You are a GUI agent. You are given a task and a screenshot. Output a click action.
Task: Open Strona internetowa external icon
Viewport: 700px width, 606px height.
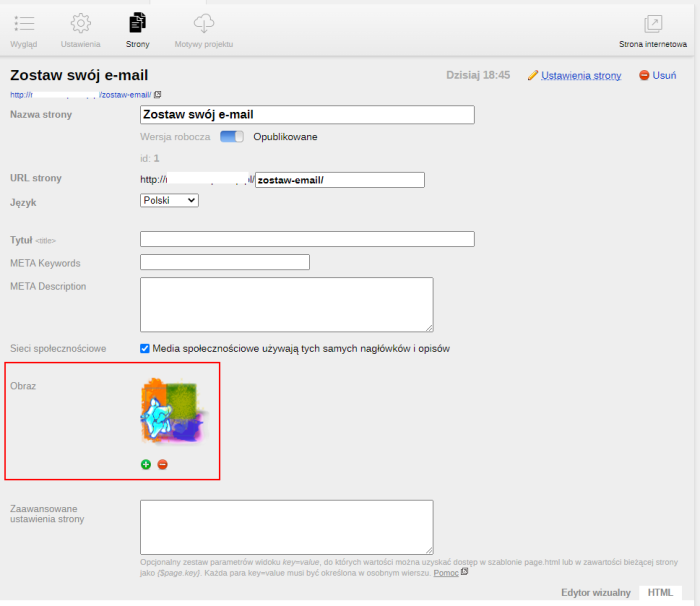click(652, 24)
